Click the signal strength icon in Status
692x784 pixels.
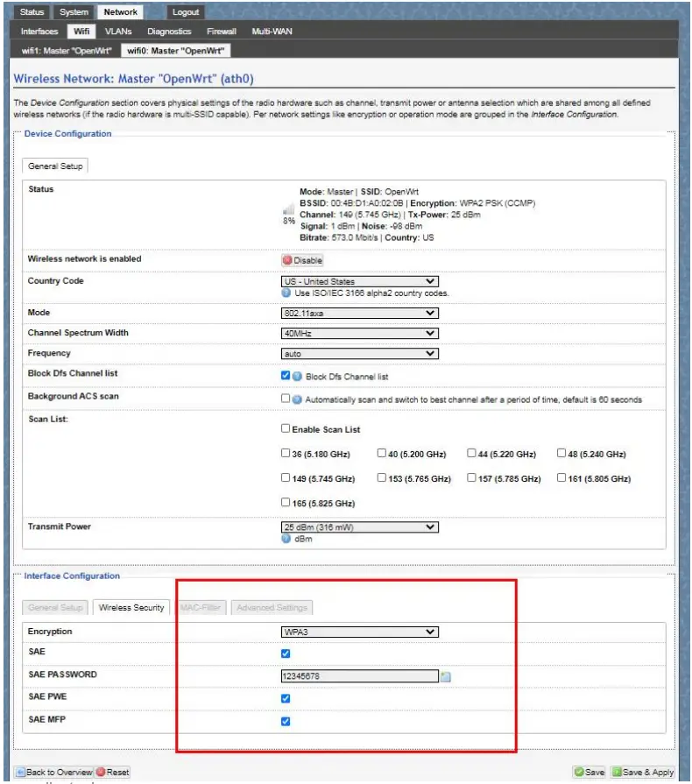288,211
